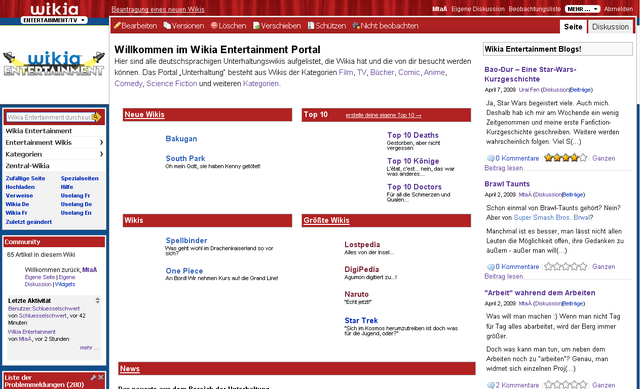Expand the Kategorien submenu arrow
The image size is (640, 389).
[x=101, y=154]
